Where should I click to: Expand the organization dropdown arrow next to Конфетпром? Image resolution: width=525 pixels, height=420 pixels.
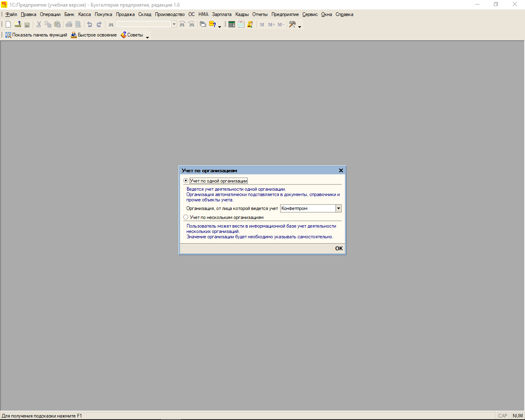click(338, 208)
